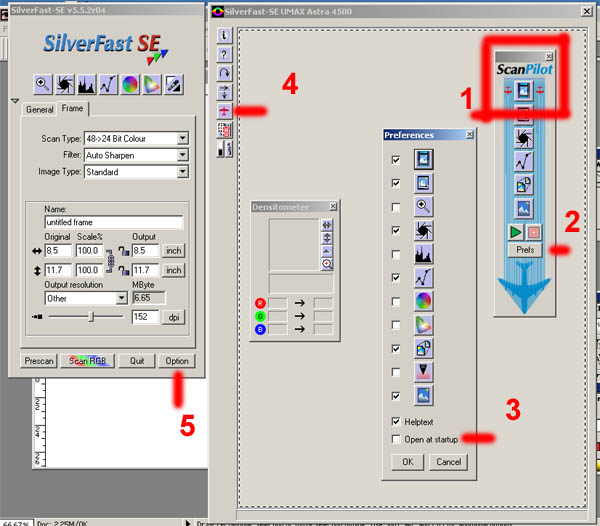Click the vertical arrows icon in Densitometer
Viewport: 600px width, 526px height.
coord(327,238)
